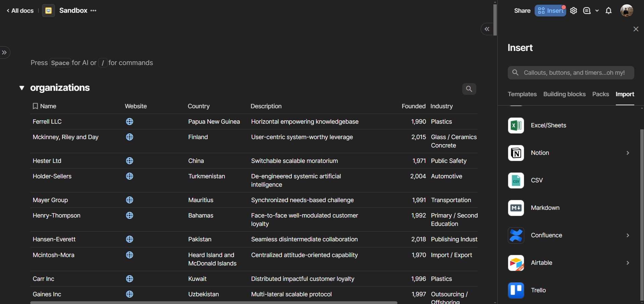
Task: Switch to the Building blocks tab
Action: pos(564,94)
